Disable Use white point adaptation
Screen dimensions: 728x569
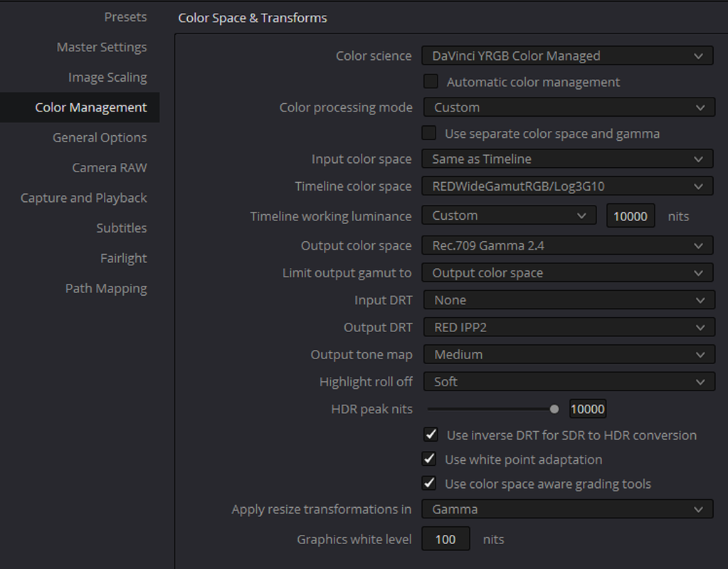click(428, 459)
